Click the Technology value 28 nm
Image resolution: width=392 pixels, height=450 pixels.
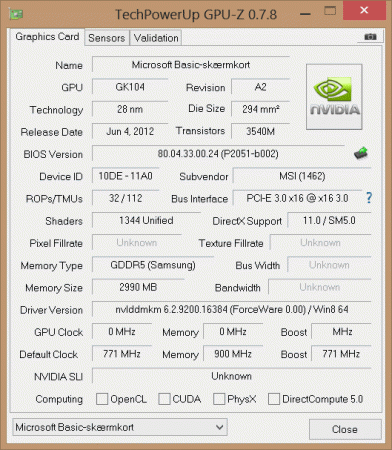coord(130,109)
